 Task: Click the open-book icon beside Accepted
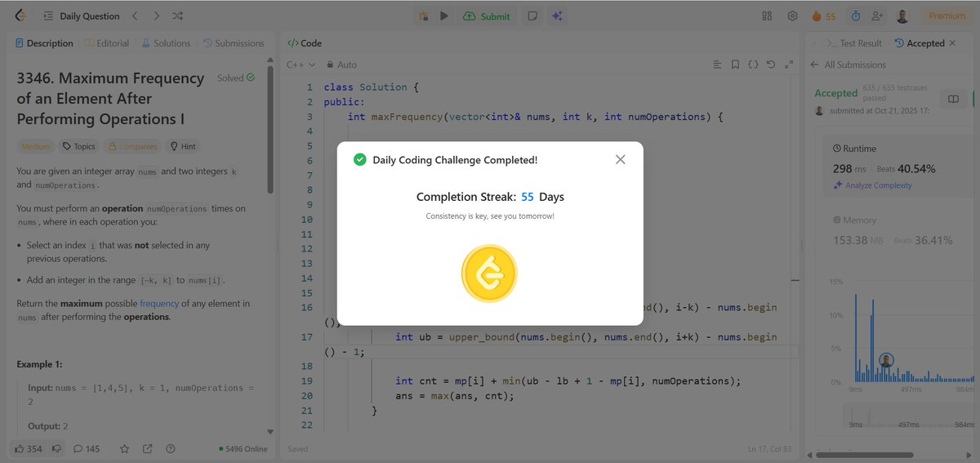pyautogui.click(x=952, y=99)
